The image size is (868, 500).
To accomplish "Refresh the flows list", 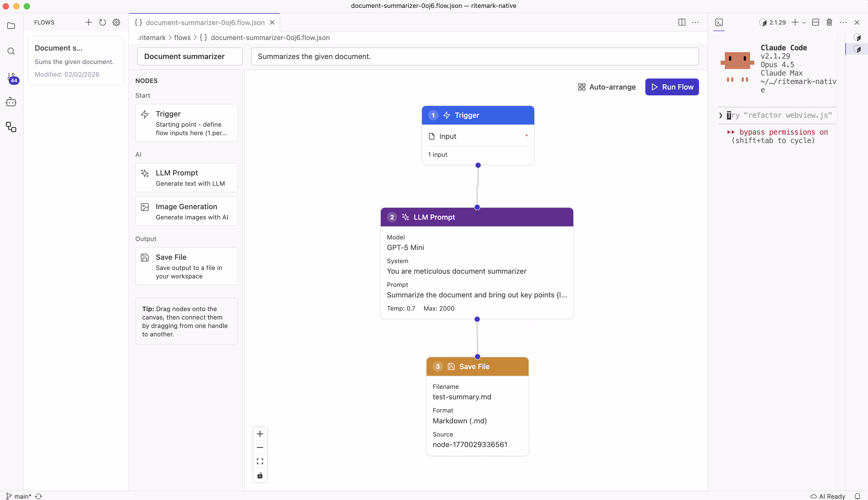I will click(x=102, y=23).
